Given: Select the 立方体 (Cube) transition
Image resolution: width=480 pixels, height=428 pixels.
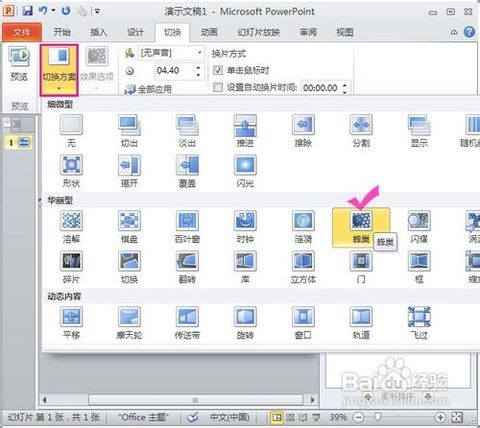Looking at the screenshot, I should 303,267.
